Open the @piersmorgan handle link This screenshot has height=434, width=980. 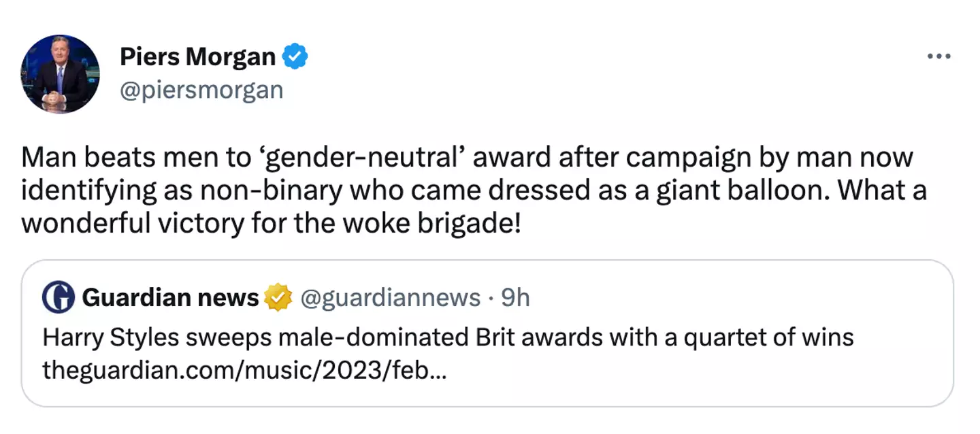[201, 90]
